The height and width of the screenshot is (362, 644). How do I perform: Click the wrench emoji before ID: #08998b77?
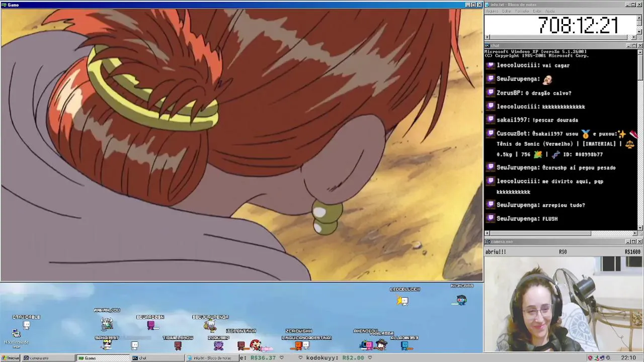(555, 154)
